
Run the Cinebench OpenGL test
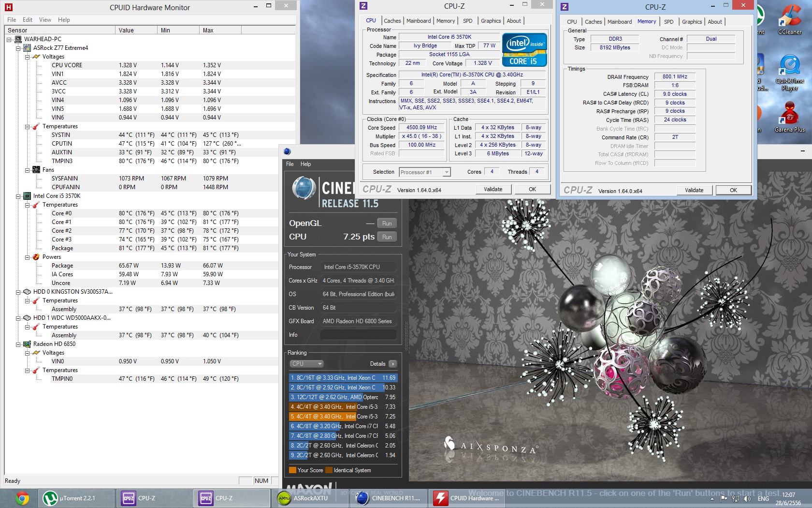(387, 224)
